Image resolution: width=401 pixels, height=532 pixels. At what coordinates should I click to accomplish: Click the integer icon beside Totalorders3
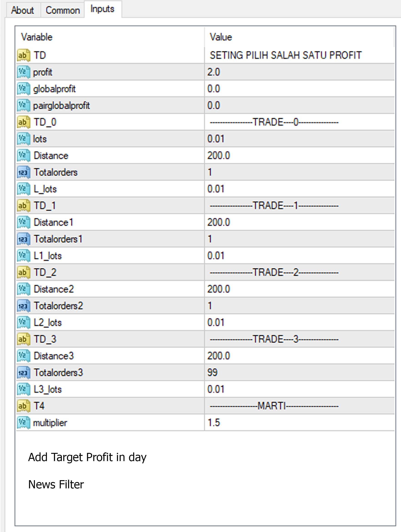[x=24, y=373]
